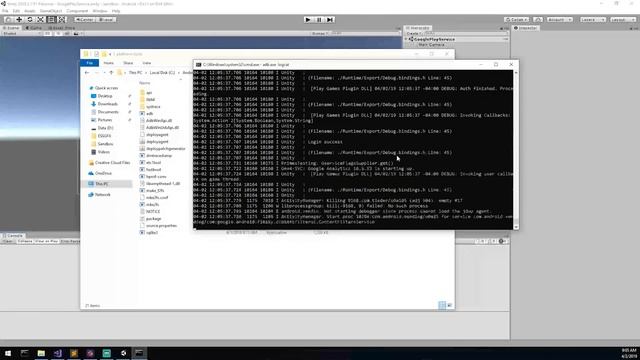The width and height of the screenshot is (640, 360).
Task: Select the adb file in file list
Action: point(149,113)
